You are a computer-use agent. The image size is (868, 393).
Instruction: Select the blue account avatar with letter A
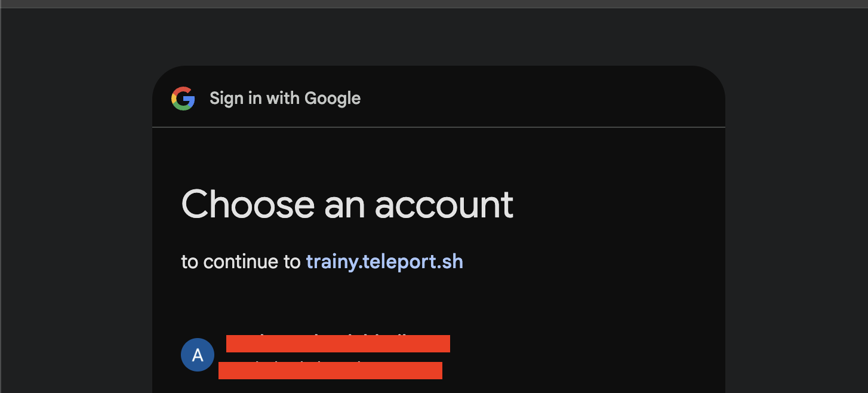(197, 354)
